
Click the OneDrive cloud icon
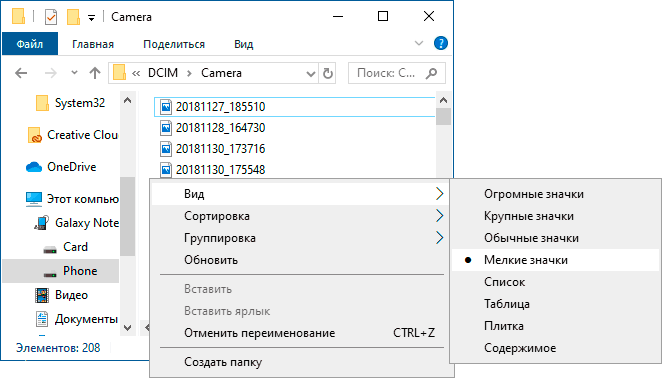click(34, 167)
